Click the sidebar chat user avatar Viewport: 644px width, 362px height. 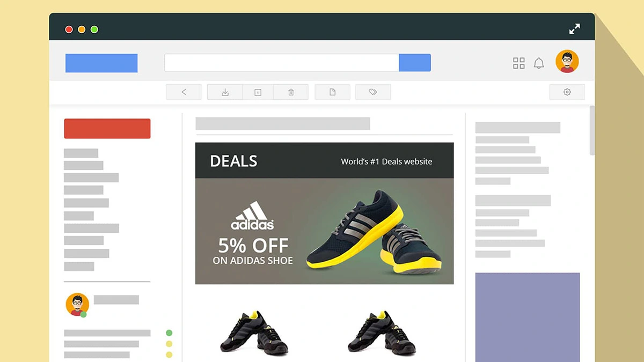(x=77, y=305)
